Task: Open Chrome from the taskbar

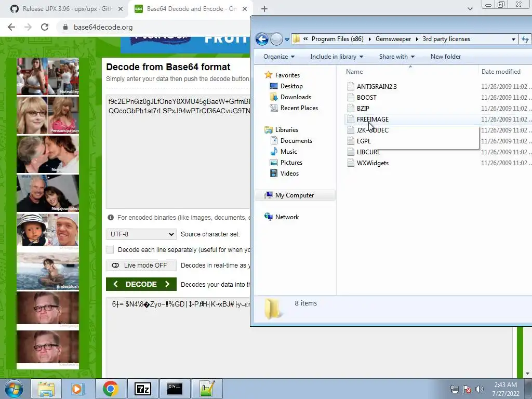Action: [110, 389]
